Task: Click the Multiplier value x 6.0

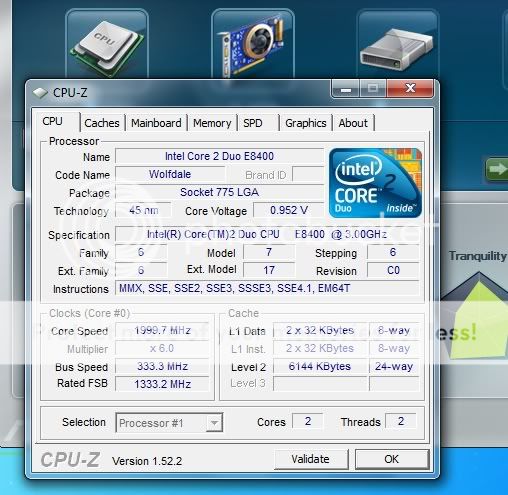Action: [162, 348]
